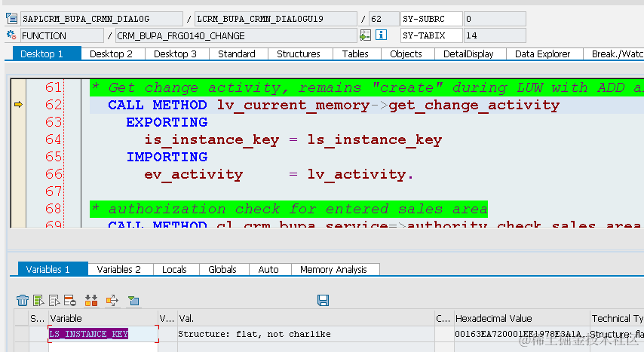Open the Auto tab
The width and height of the screenshot is (644, 352).
tap(268, 269)
